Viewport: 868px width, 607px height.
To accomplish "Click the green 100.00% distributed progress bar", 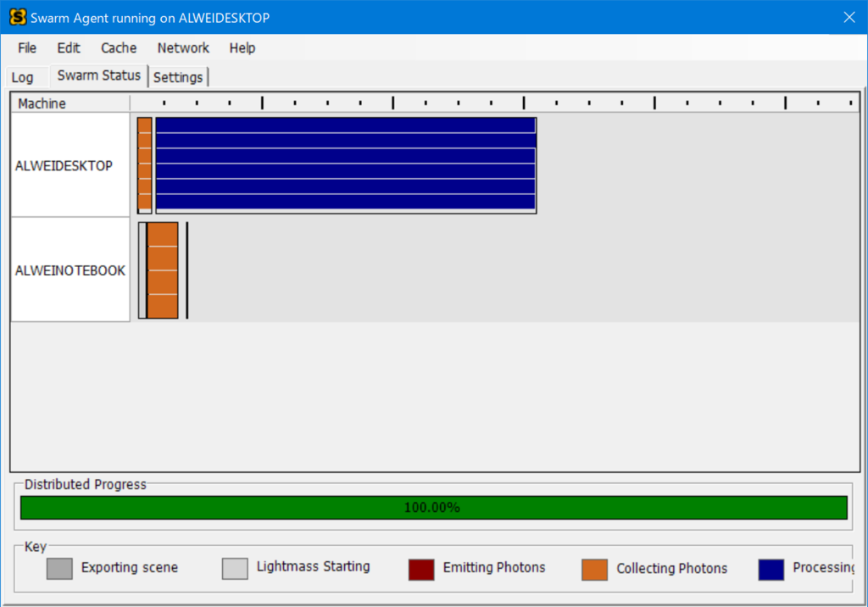I will (433, 507).
